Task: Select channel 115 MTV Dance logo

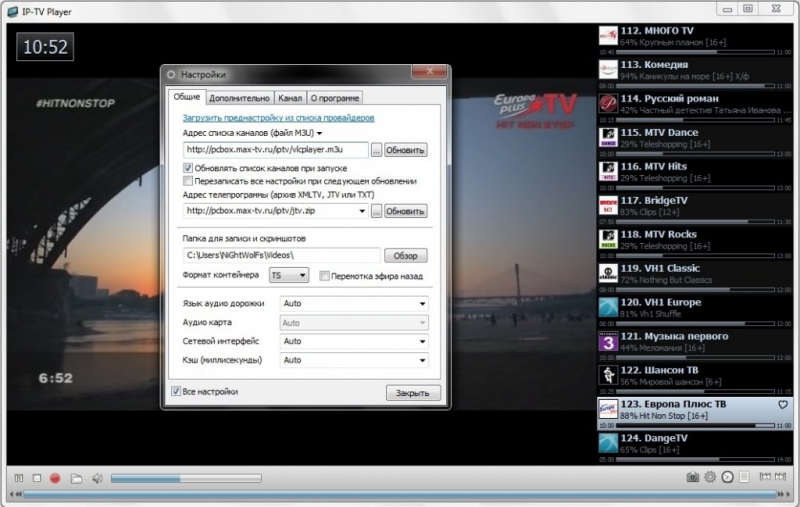Action: 608,138
